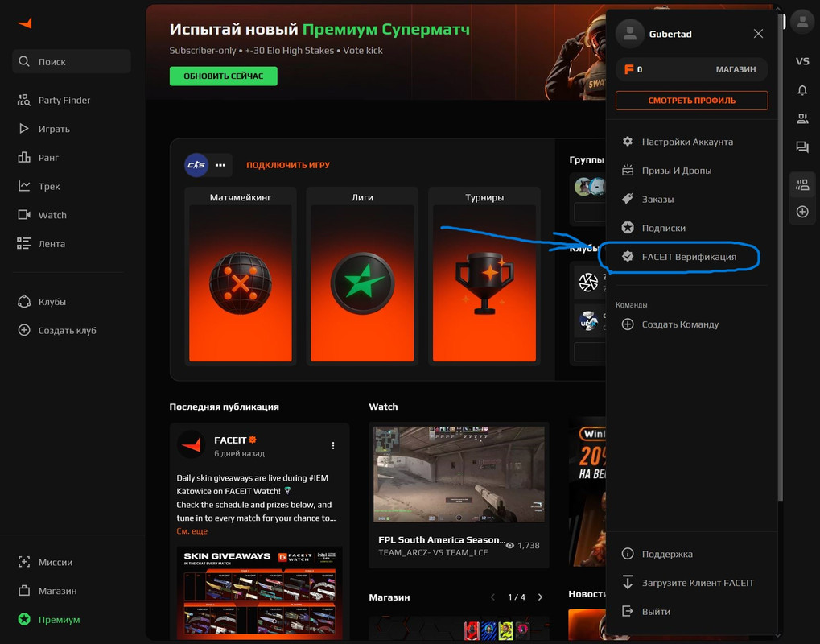Open the Матчмейкинг card
Image resolution: width=820 pixels, height=644 pixels.
[241, 275]
